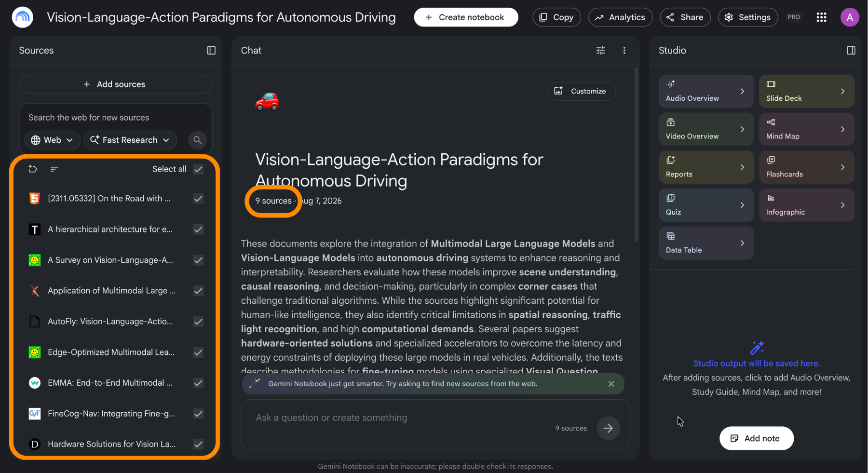This screenshot has width=868, height=473.
Task: Expand Data Table options chevron
Action: tap(742, 243)
